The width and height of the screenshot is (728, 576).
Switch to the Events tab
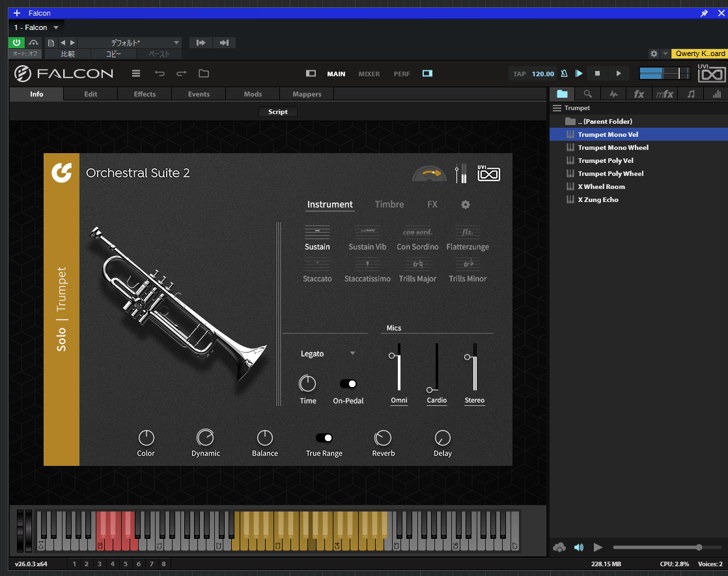199,94
